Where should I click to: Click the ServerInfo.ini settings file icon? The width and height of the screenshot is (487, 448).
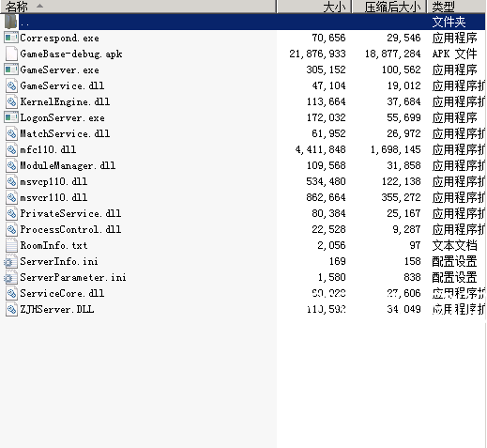point(10,261)
